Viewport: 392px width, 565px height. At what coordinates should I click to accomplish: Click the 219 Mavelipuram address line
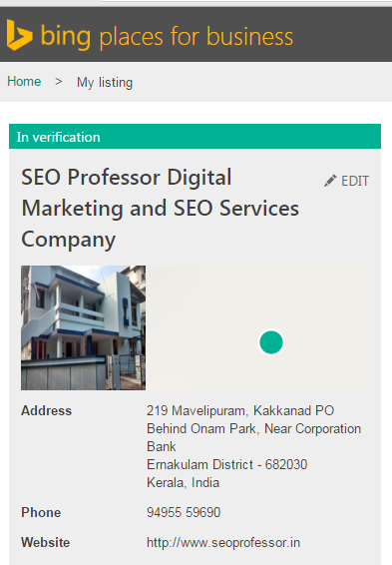tap(240, 411)
